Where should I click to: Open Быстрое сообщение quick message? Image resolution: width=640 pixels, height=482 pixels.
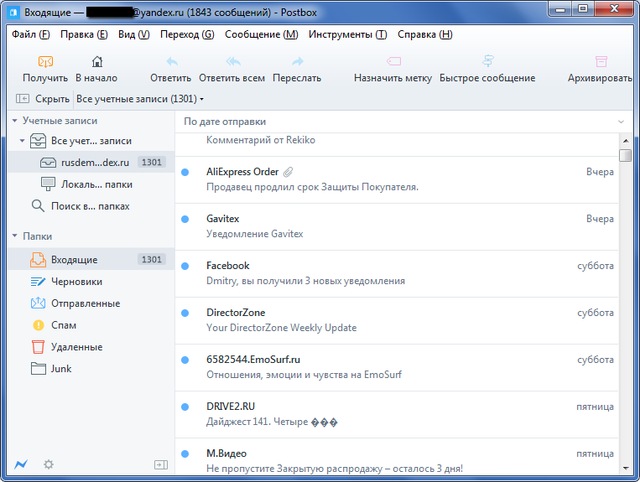point(487,62)
